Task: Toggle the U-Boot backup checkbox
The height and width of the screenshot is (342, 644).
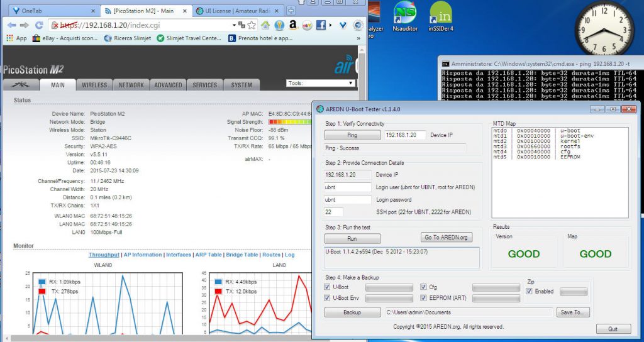Action: click(327, 287)
